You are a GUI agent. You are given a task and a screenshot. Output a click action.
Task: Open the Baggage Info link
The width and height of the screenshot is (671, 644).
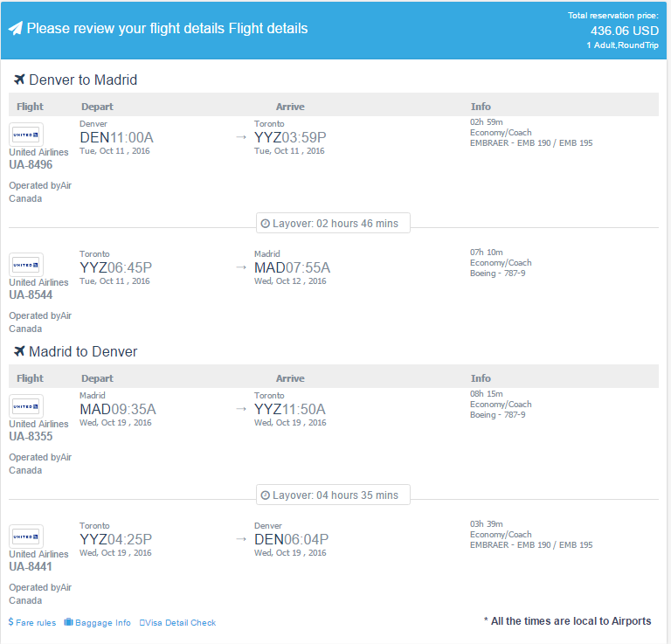(103, 623)
